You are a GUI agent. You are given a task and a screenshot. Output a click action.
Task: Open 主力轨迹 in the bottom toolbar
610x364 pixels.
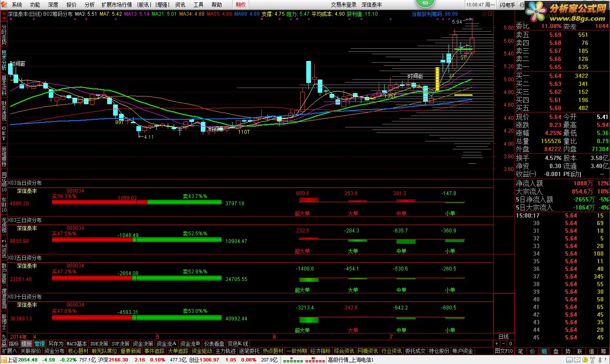pyautogui.click(x=225, y=351)
